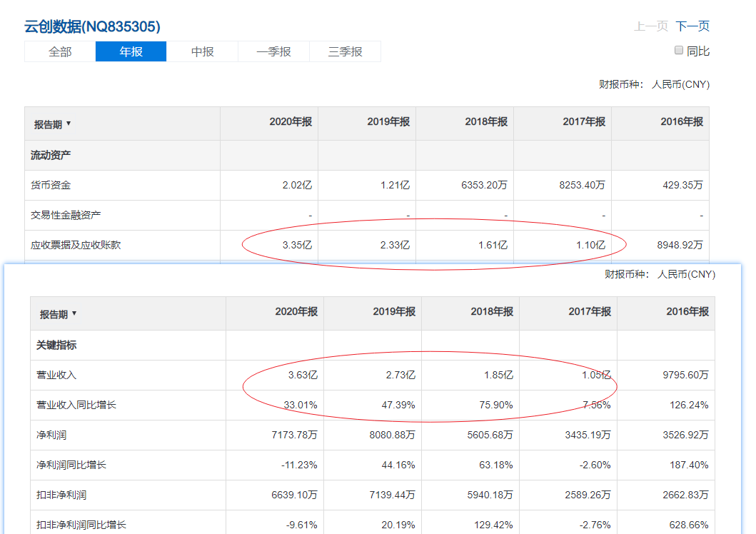Select the 应收票据及应收账款 row label

[76, 245]
